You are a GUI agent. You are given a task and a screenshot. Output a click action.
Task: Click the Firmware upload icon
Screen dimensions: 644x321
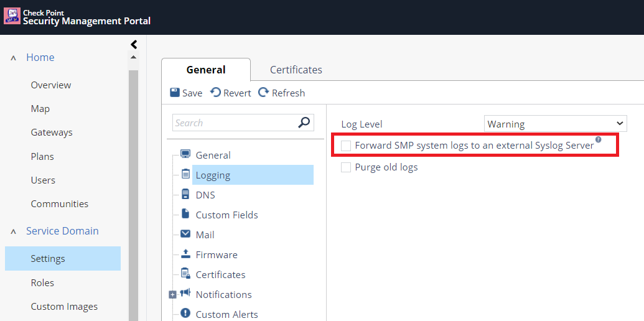point(185,254)
